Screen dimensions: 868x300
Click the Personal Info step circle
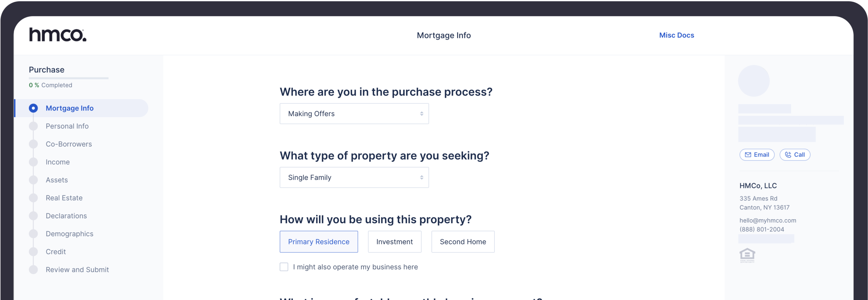coord(33,126)
